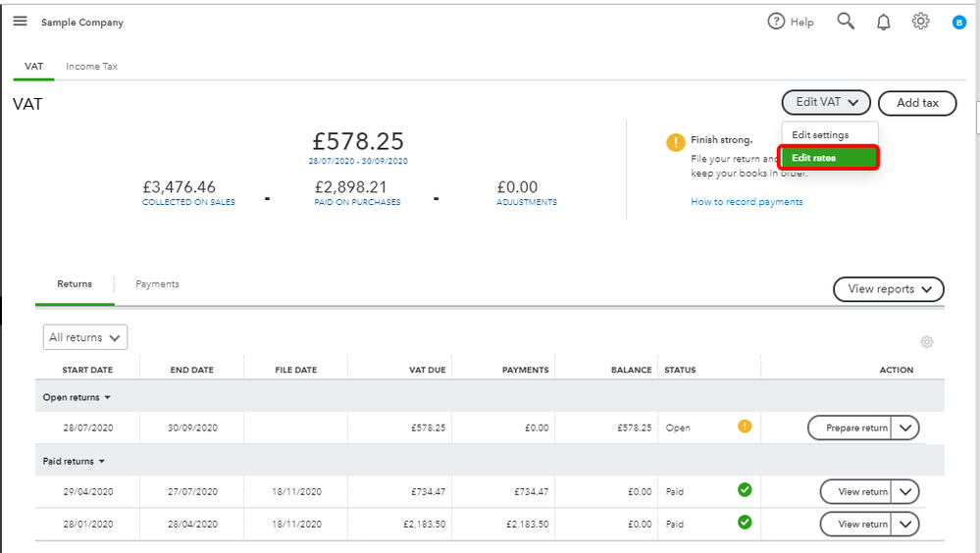Screen dimensions: 980x553
Task: Expand the Edit VAT dropdown
Action: 826,102
